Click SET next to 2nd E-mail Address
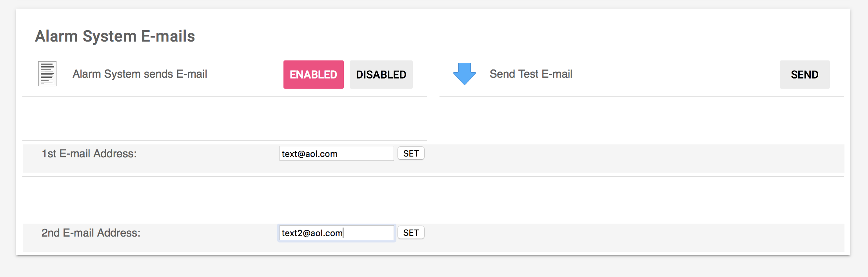Screen dimensions: 868x277 point(411,233)
